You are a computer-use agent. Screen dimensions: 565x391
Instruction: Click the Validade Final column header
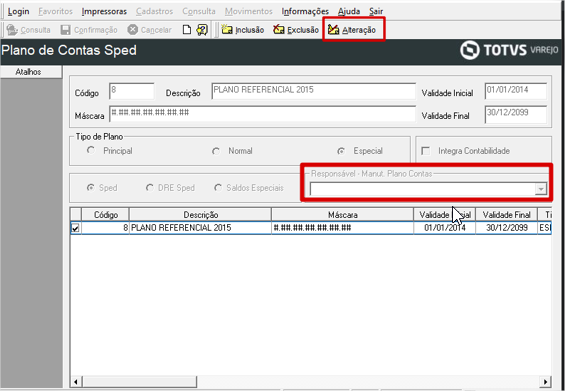(506, 215)
